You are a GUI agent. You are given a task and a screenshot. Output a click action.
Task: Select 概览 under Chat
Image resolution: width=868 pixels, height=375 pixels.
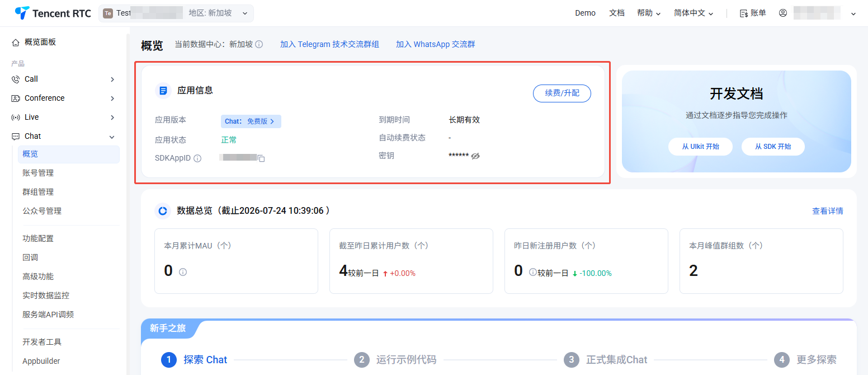(69, 154)
